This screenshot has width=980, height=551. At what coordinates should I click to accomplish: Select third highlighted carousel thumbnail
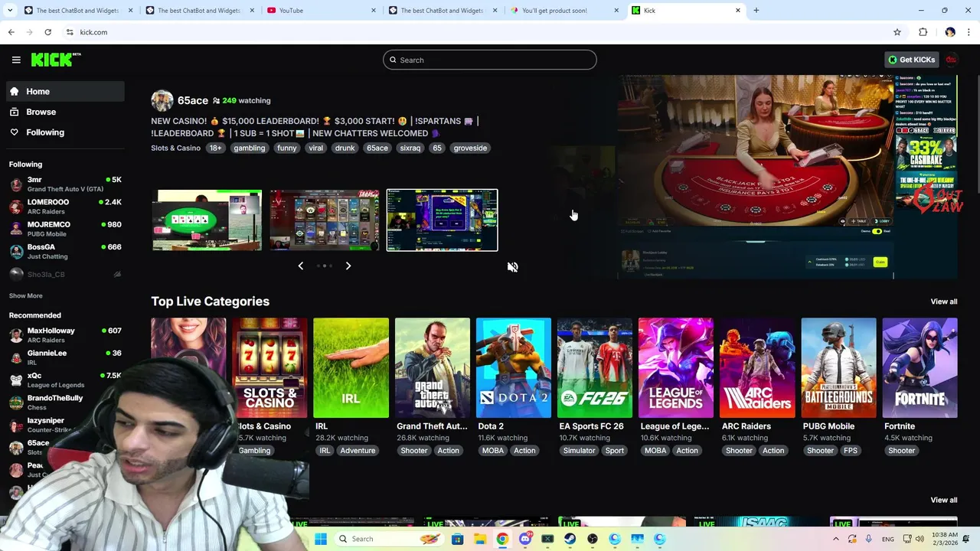pos(442,220)
